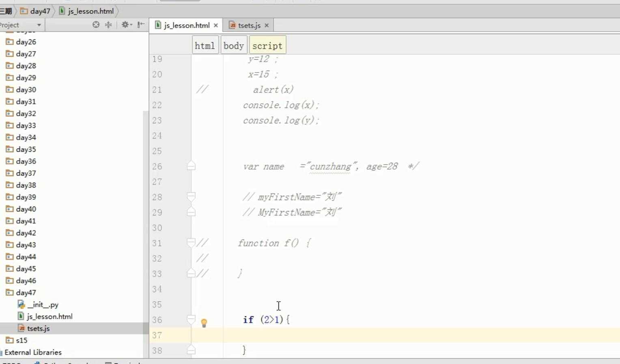
Task: Select the day41 folder
Action: point(26,221)
